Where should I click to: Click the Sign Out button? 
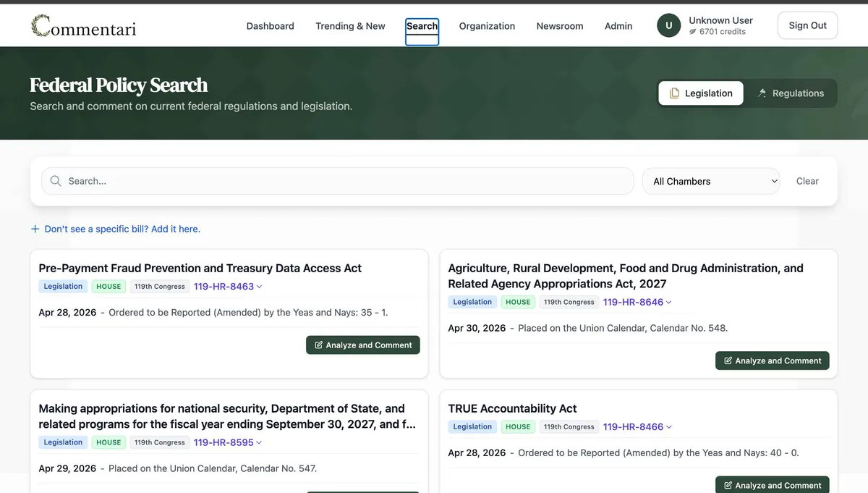807,25
